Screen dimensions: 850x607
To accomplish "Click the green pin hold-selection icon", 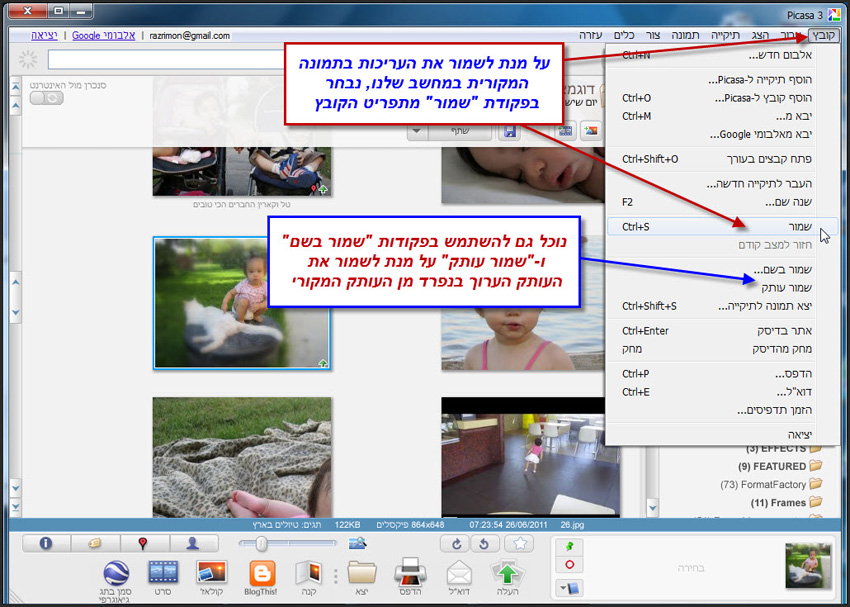I will (570, 546).
